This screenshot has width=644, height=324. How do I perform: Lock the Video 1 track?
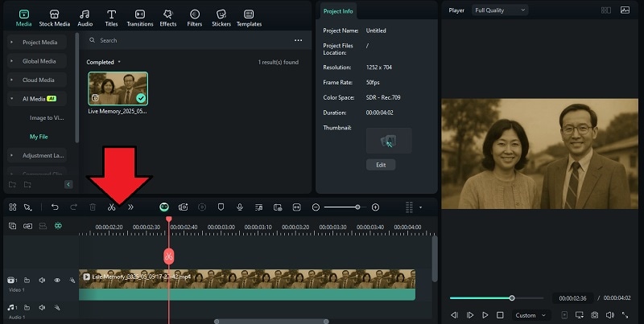[27, 280]
